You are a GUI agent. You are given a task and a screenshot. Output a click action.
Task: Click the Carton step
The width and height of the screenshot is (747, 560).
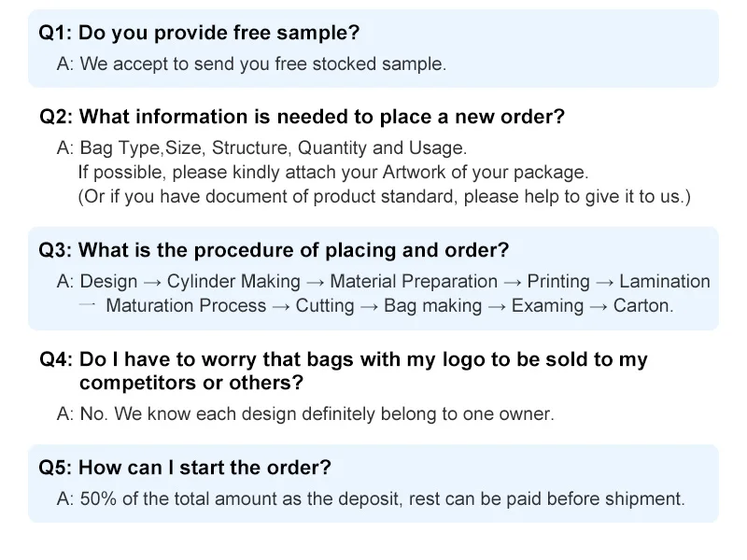point(642,305)
